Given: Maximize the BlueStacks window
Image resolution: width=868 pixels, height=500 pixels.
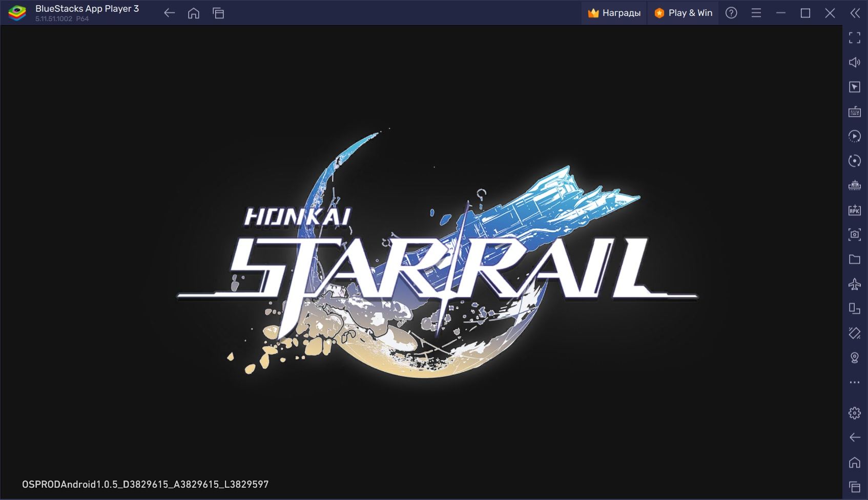Looking at the screenshot, I should (805, 13).
